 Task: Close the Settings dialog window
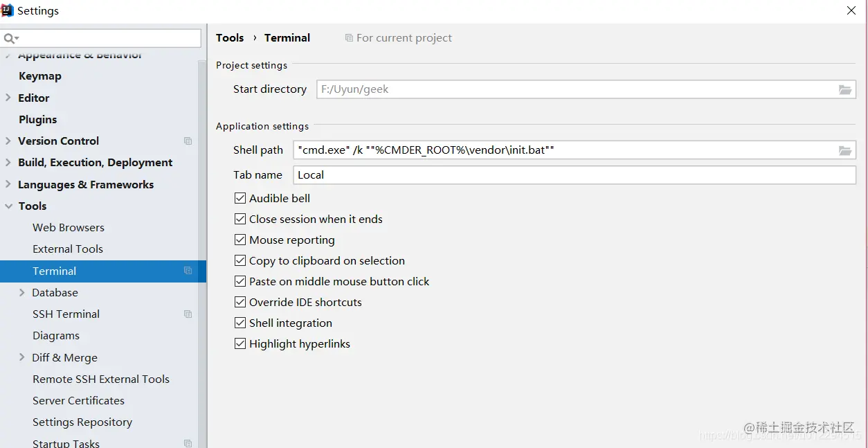pos(851,10)
